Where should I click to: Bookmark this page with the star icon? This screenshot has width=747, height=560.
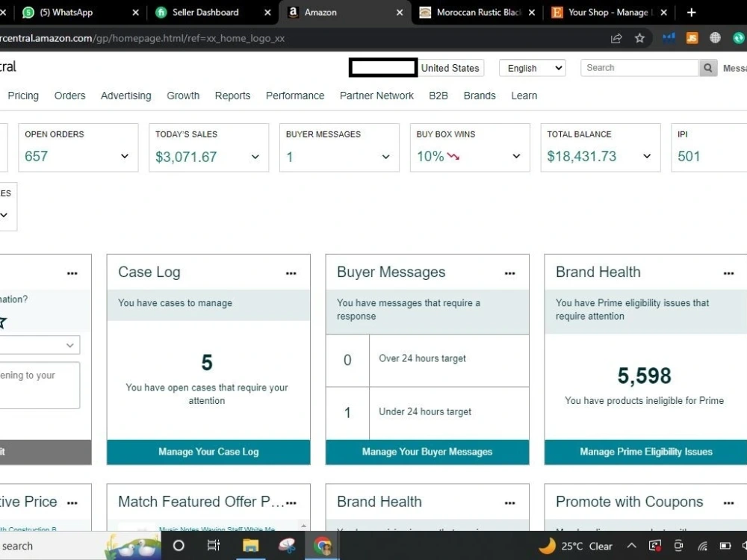pyautogui.click(x=639, y=38)
